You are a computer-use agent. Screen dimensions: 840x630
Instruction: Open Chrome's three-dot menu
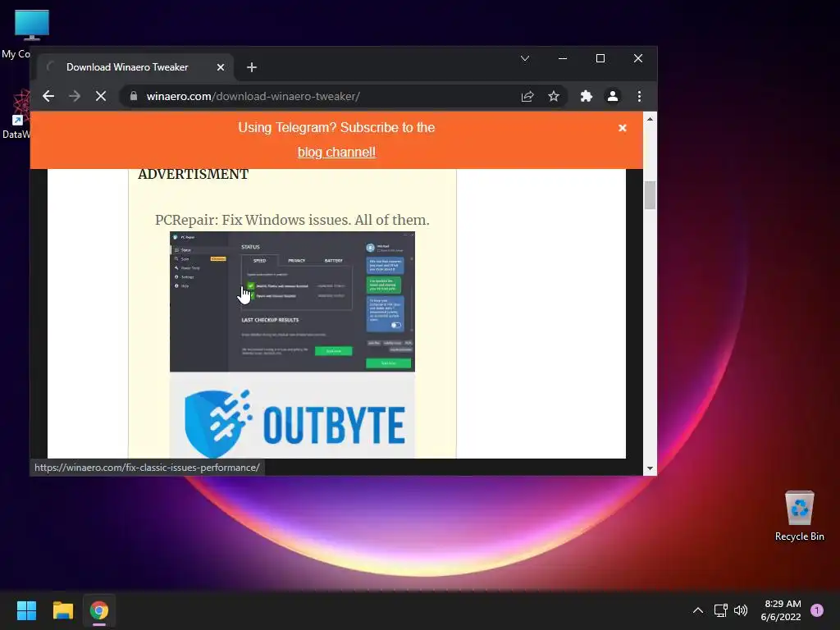pyautogui.click(x=639, y=97)
